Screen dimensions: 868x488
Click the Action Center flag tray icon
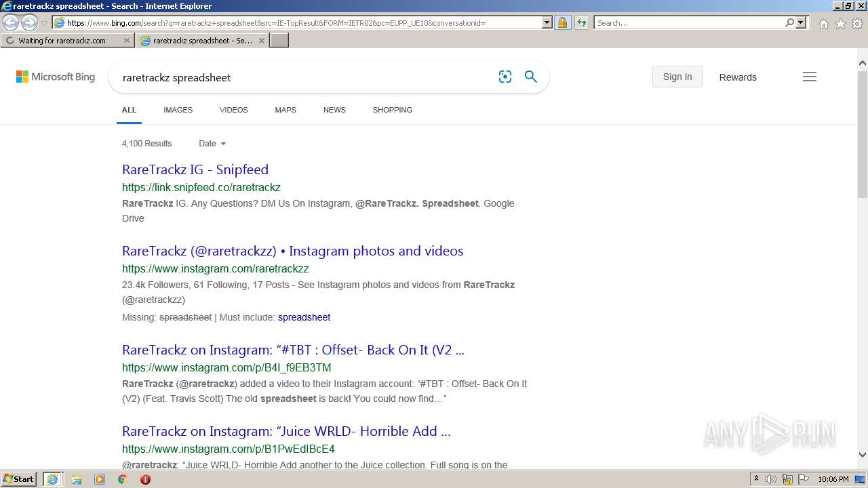[804, 479]
